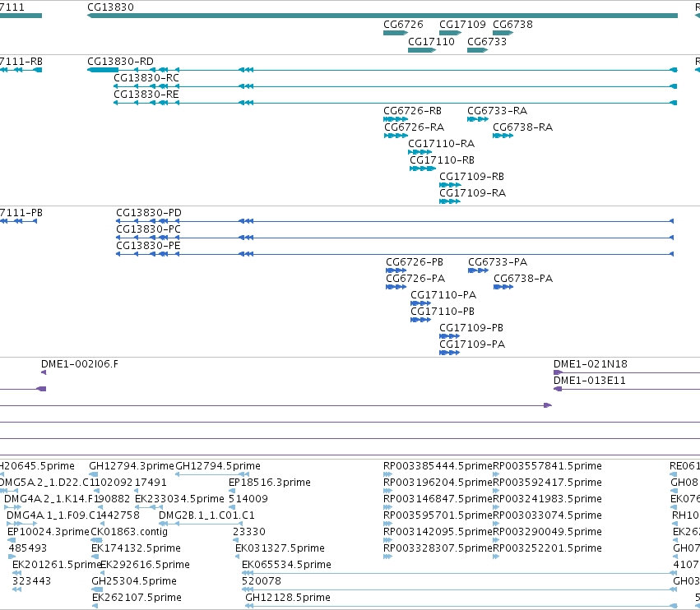Select EST EK031327.5prime

239,557
